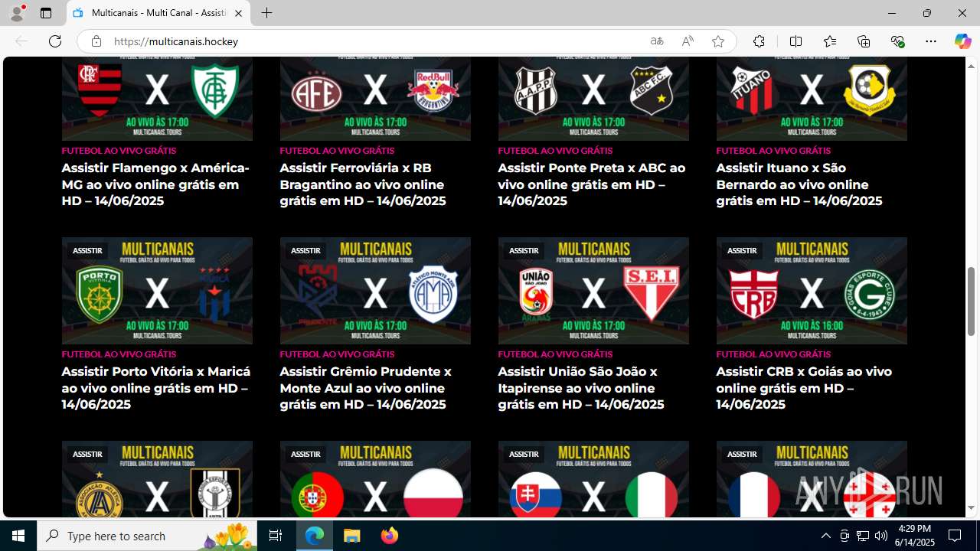This screenshot has width=980, height=551.
Task: Open the tab actions menu icon
Action: click(x=46, y=13)
